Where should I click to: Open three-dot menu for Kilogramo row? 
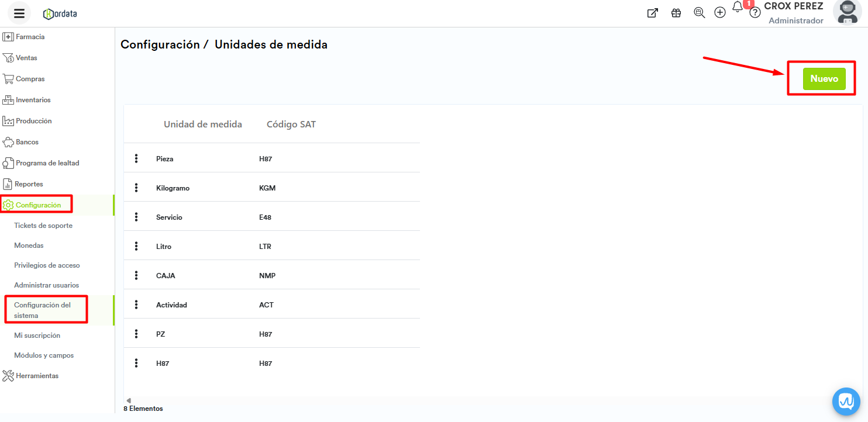point(136,188)
